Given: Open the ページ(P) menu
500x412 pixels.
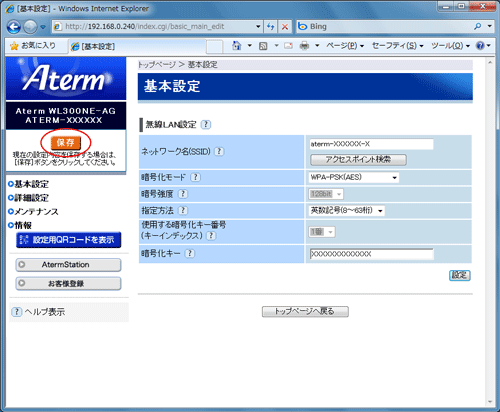Looking at the screenshot, I should [345, 45].
